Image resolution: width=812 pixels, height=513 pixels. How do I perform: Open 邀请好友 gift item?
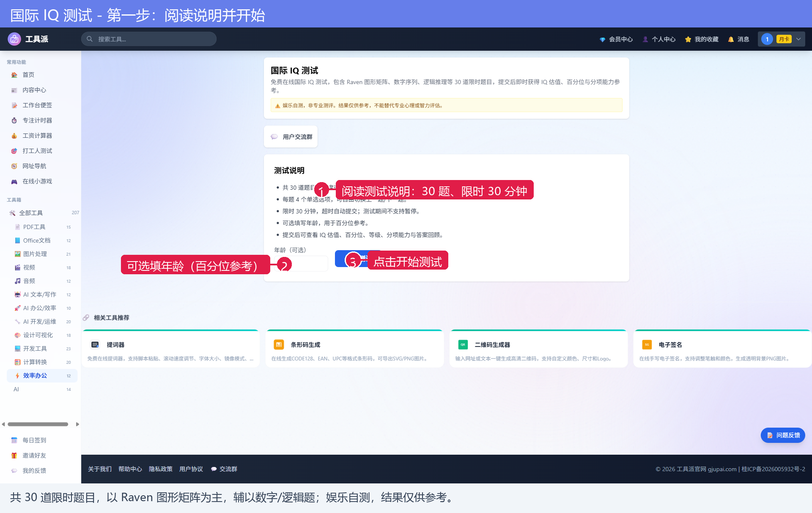point(41,456)
